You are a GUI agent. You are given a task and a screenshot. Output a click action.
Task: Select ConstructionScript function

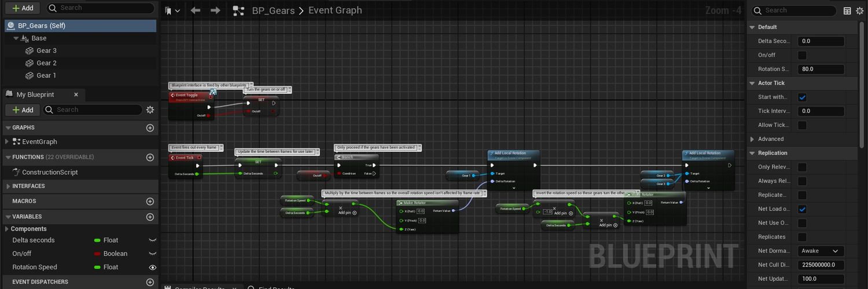point(50,172)
